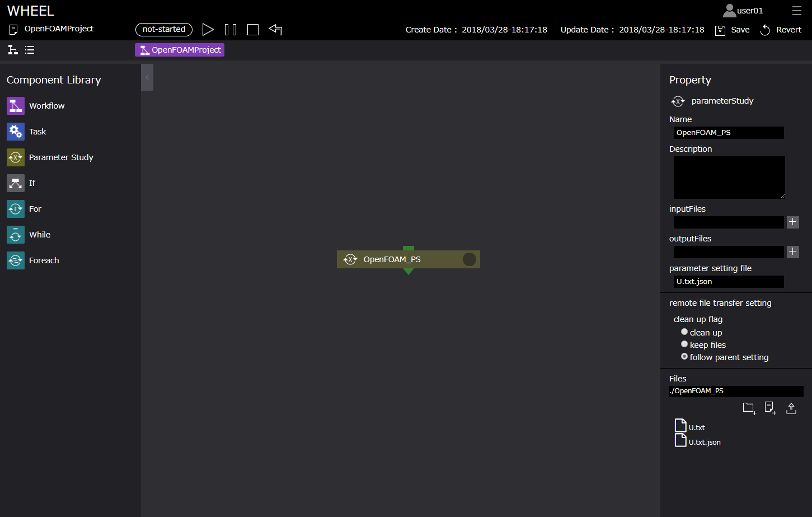Add an inputFiles entry with plus button

(793, 222)
